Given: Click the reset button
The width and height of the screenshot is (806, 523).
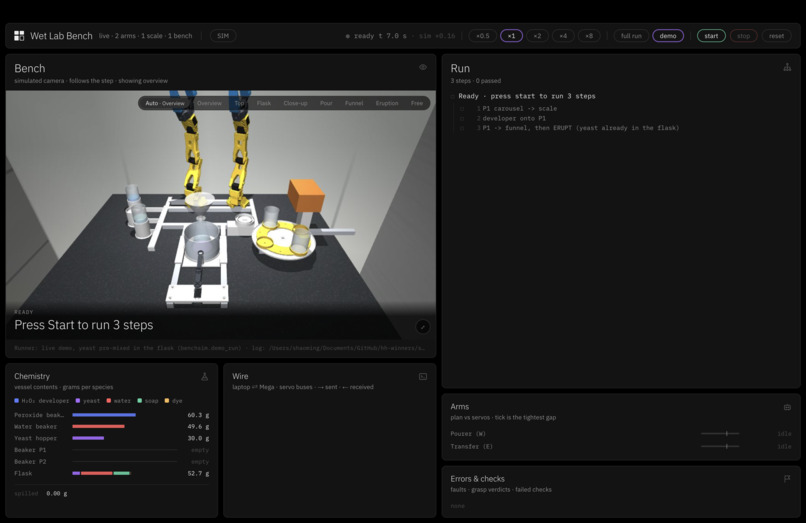Looking at the screenshot, I should (x=777, y=36).
